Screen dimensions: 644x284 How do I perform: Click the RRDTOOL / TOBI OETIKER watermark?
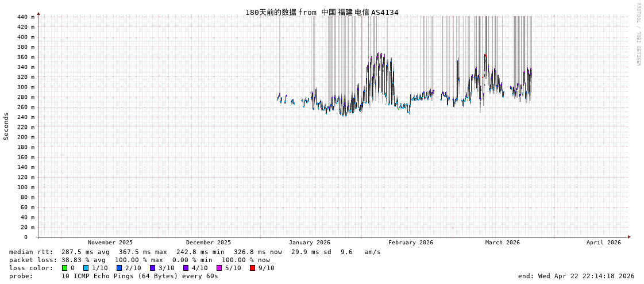[x=638, y=34]
